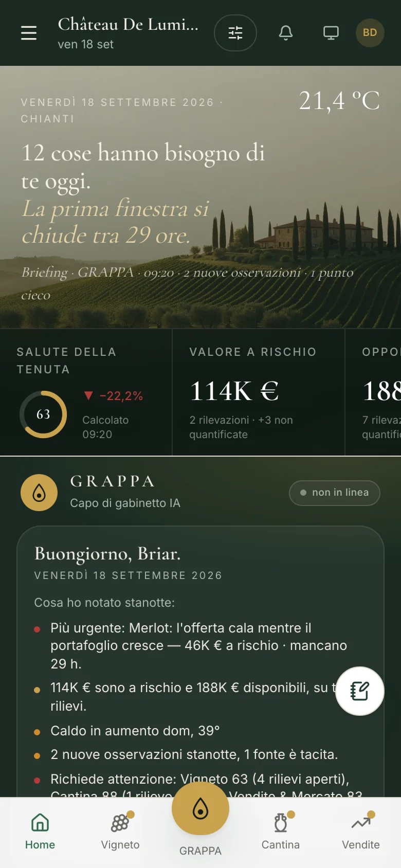Tap the gold GRAPPA droplet avatar

39,493
